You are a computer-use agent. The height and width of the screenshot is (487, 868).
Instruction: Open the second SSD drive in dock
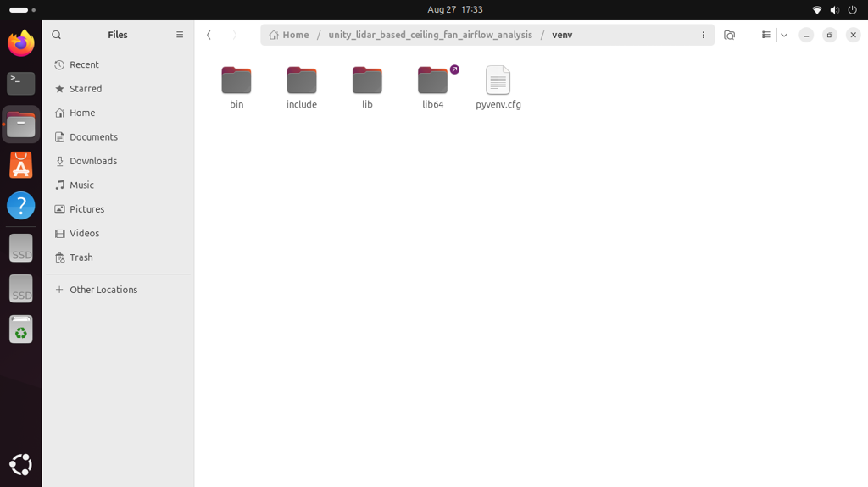tap(21, 288)
